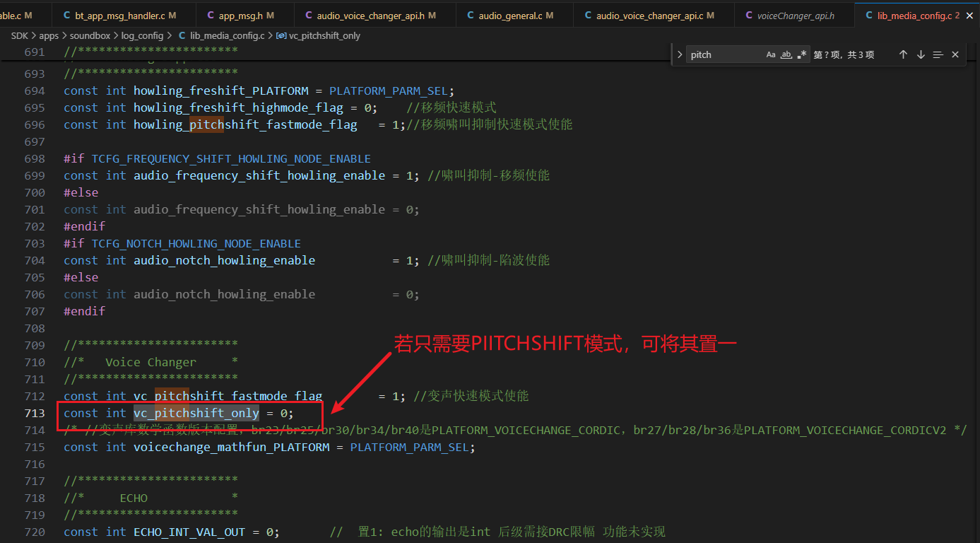Toggle Match Whole Word in find widget
The height and width of the screenshot is (543, 980).
(786, 54)
